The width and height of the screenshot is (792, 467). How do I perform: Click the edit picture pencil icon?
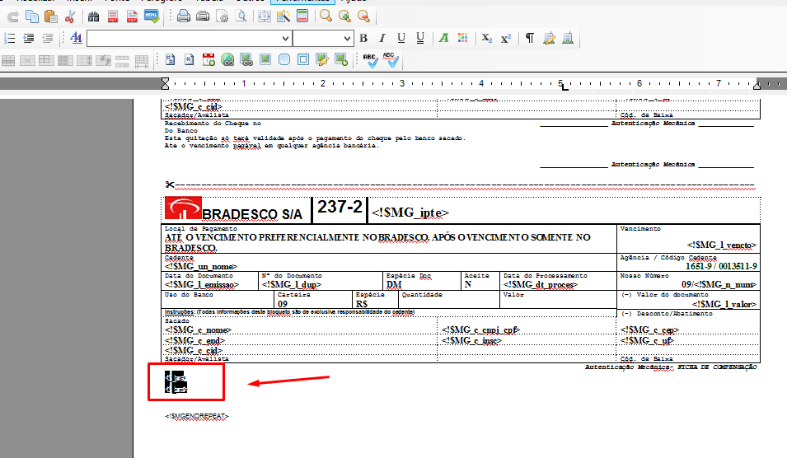[x=322, y=60]
